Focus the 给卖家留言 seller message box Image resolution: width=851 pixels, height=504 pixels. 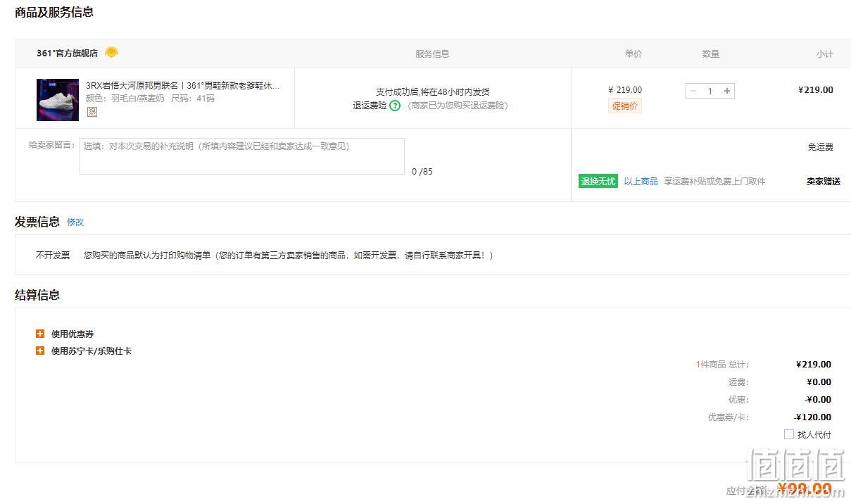click(242, 156)
